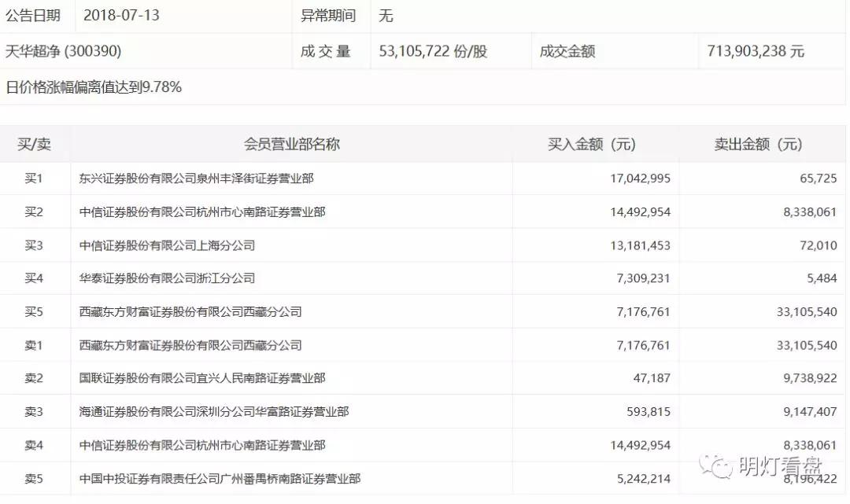The height and width of the screenshot is (504, 850).
Task: Click the 买入金额 (元) column header
Action: [x=591, y=144]
